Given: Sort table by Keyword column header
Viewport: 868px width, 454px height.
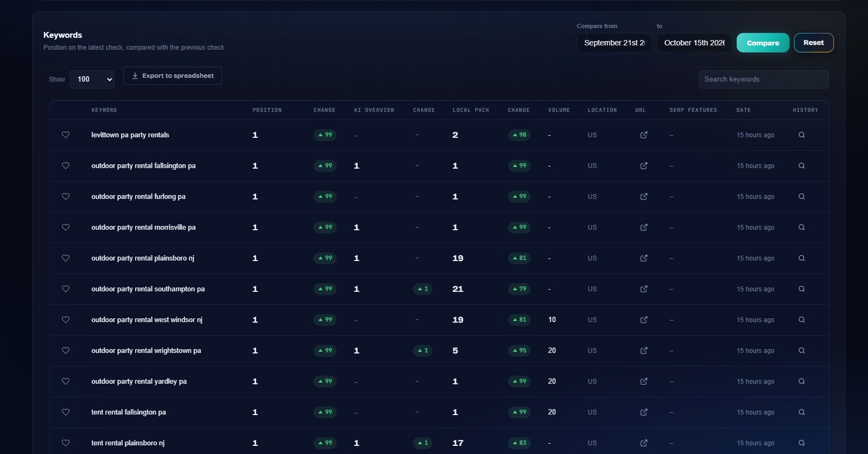Looking at the screenshot, I should [104, 110].
